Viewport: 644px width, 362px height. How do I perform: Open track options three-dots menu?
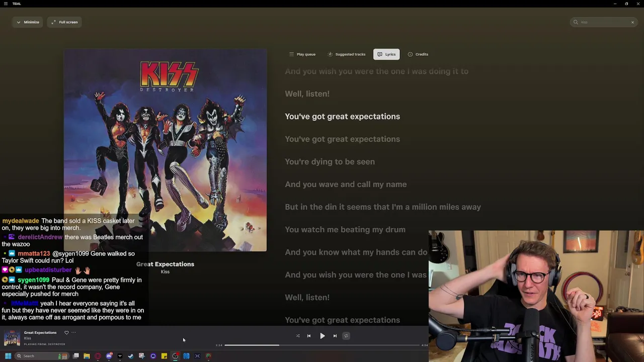73,332
